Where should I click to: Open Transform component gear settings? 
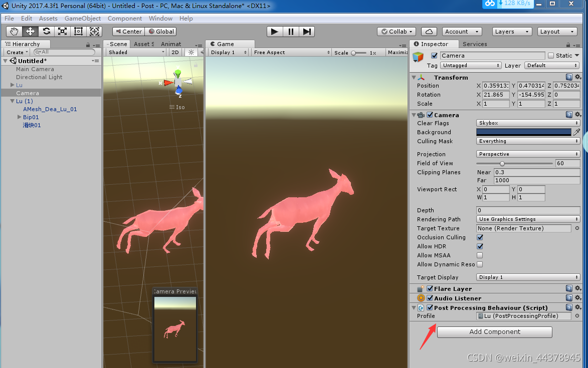(x=578, y=77)
